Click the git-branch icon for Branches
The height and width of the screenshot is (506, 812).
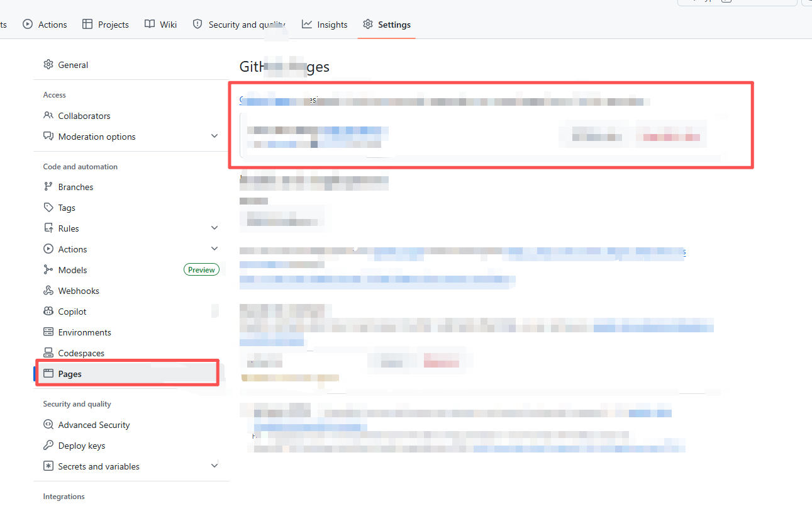[48, 187]
